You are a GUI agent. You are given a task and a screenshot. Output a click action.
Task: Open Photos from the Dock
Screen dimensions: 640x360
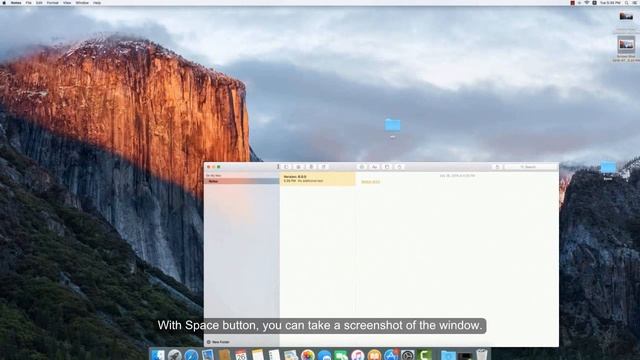click(x=308, y=355)
